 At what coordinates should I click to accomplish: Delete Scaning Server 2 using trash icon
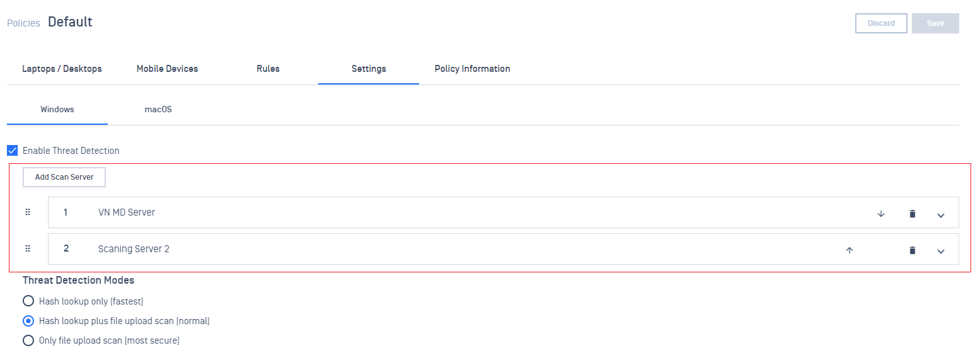click(x=912, y=250)
